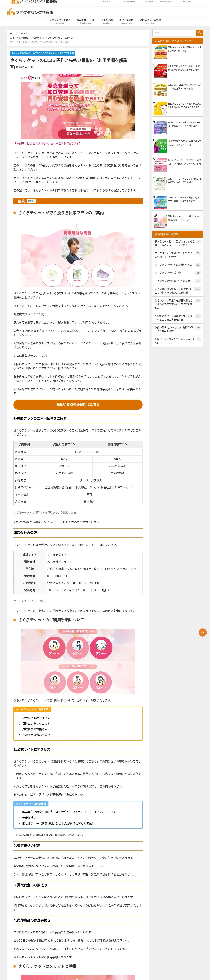Click thumbnail of the 買取サウルス ranked article
Image resolution: width=210 pixels, height=980 pixels.
(x=160, y=221)
